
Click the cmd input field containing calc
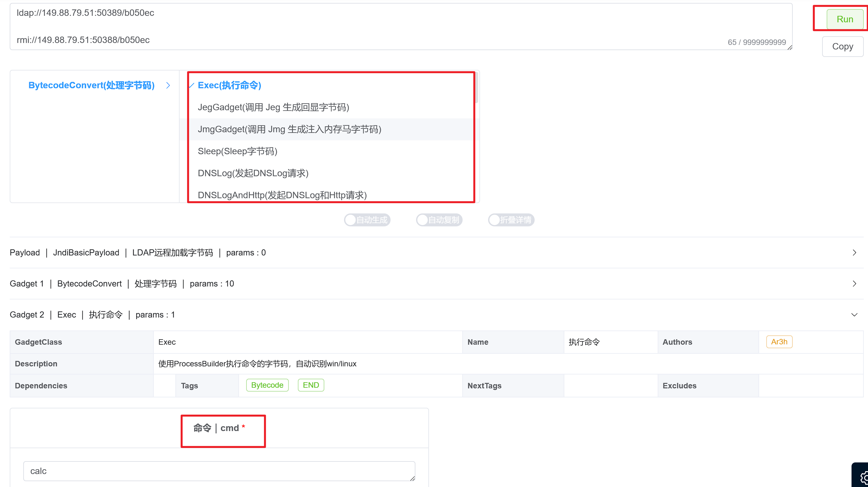[x=219, y=471]
